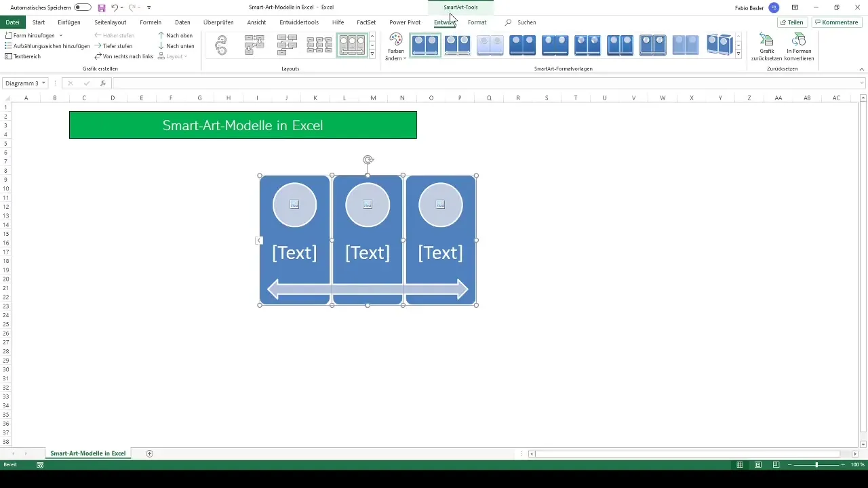
Task: Open the Entwicklertools ribbon tab
Action: (x=299, y=22)
